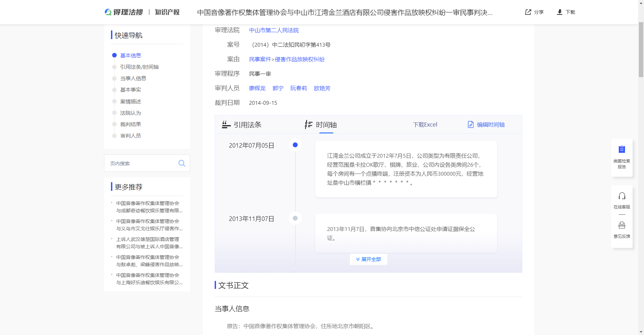This screenshot has height=335, width=644.
Task: Click 下载 text button
Action: pos(570,12)
